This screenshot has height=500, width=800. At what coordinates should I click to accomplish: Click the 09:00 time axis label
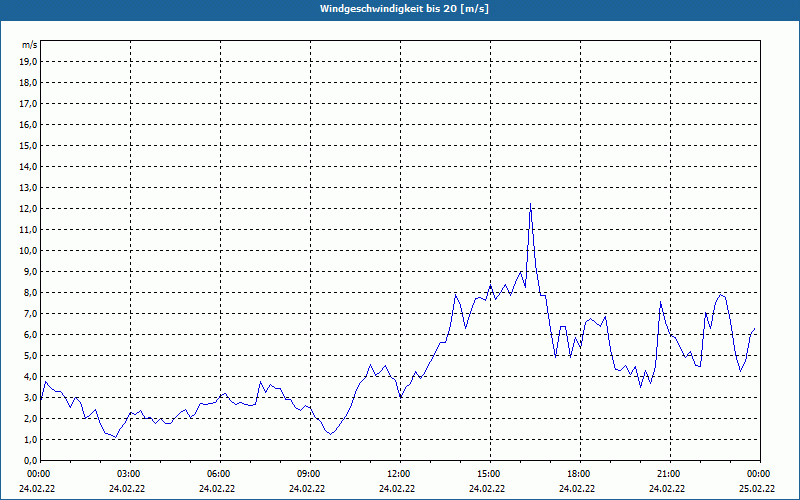pyautogui.click(x=310, y=474)
